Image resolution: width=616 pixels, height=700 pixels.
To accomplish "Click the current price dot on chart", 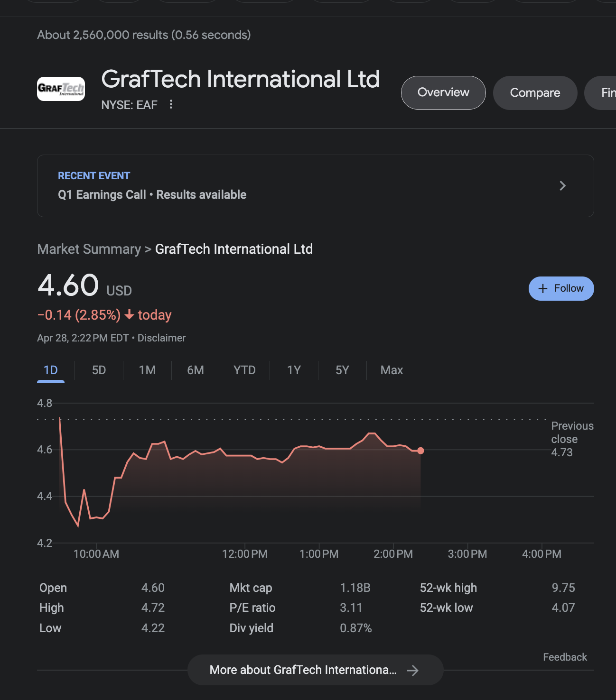I will click(420, 451).
